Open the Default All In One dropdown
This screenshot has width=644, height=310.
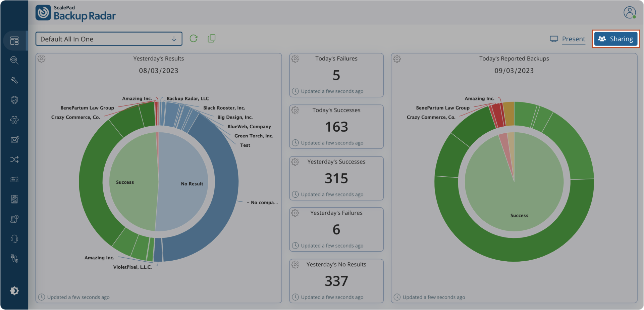(x=109, y=39)
